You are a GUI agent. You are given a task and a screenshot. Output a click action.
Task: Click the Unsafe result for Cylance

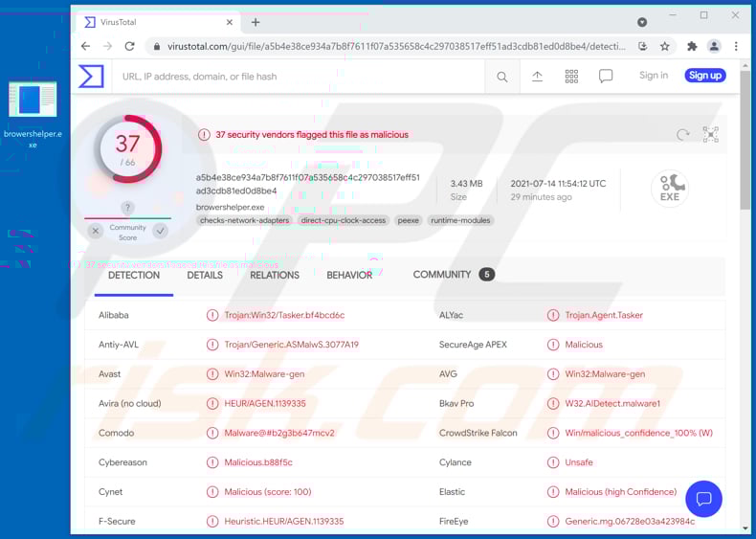[x=579, y=462]
